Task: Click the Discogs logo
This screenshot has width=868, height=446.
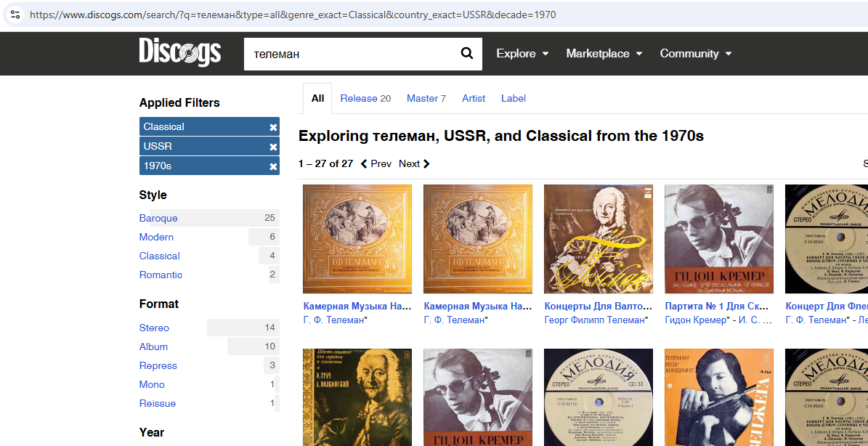Action: point(179,53)
